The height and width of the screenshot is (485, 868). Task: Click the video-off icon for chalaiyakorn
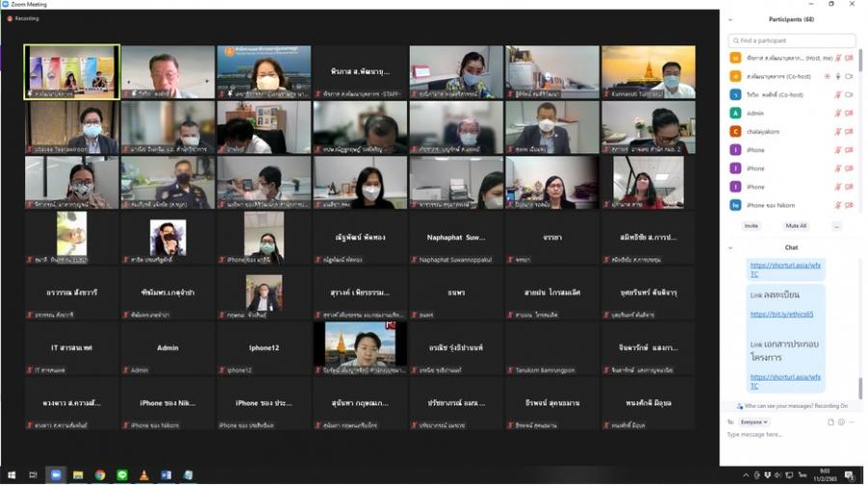coord(850,131)
